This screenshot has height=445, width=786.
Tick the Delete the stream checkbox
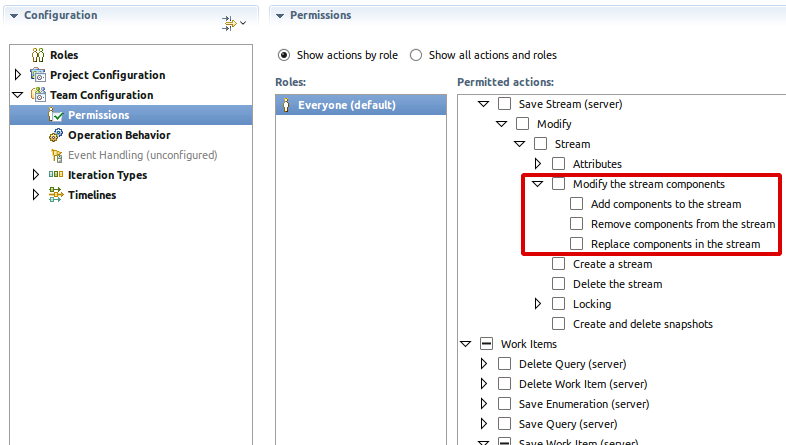(x=559, y=284)
